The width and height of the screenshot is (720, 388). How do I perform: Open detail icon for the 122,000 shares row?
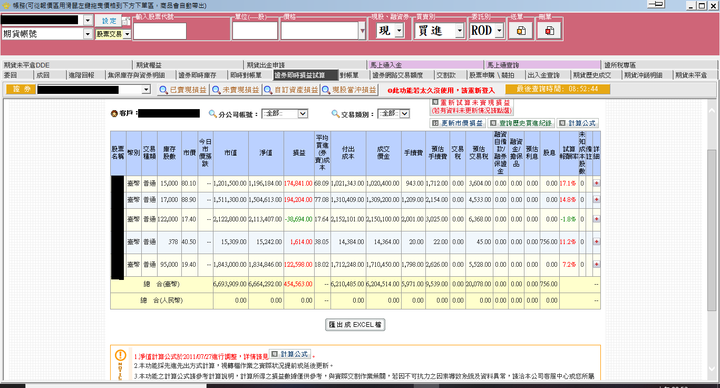click(596, 219)
